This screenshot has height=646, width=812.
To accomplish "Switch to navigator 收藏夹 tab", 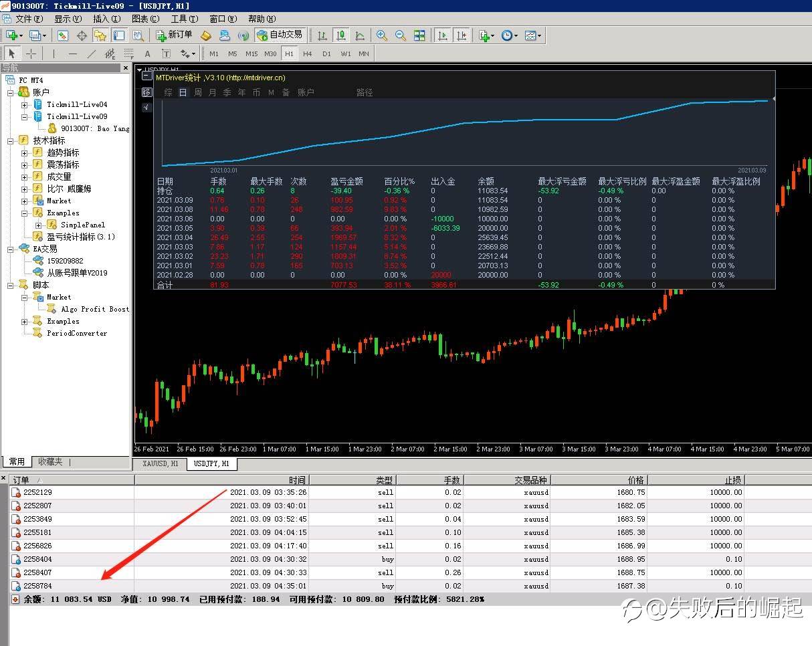I will tap(50, 461).
